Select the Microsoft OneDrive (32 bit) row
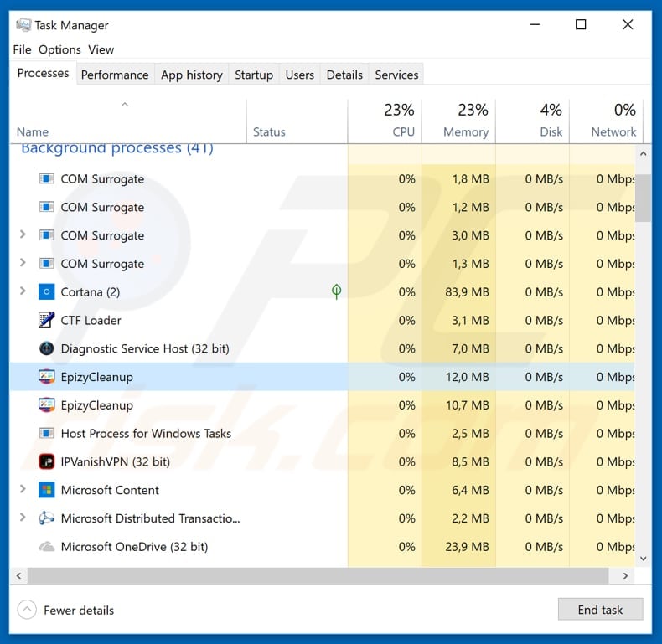This screenshot has height=644, width=662. coord(323,547)
